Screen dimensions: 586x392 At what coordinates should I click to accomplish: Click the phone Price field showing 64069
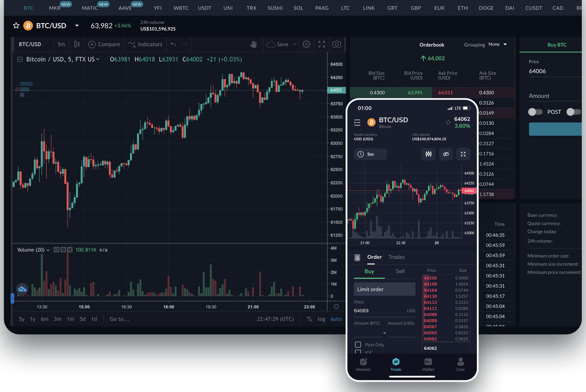pos(385,311)
